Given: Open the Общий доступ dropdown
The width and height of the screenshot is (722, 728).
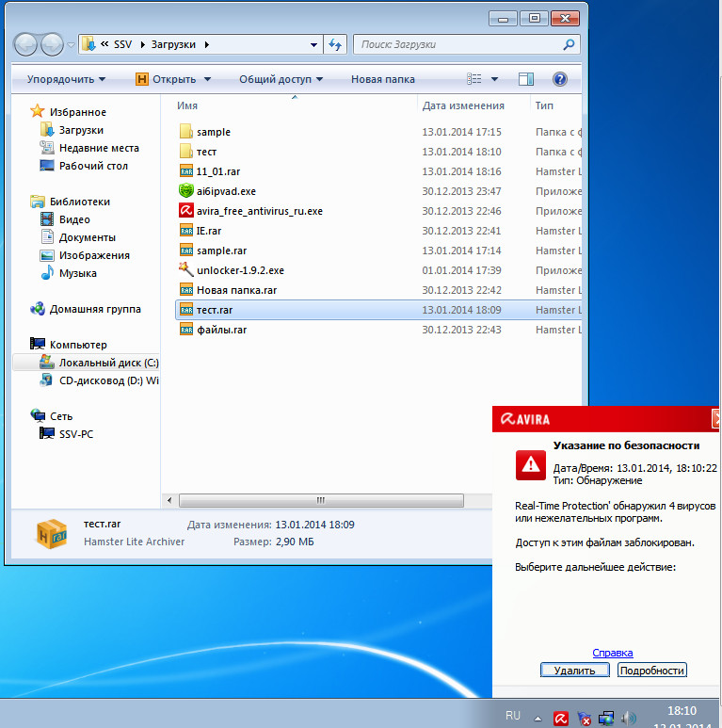Looking at the screenshot, I should [x=281, y=80].
